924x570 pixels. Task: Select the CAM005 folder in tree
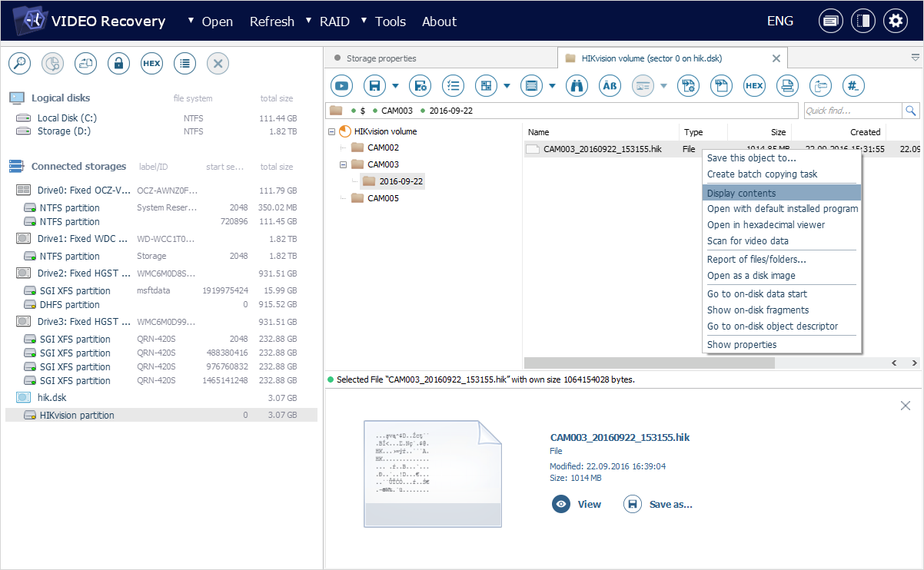tap(375, 198)
